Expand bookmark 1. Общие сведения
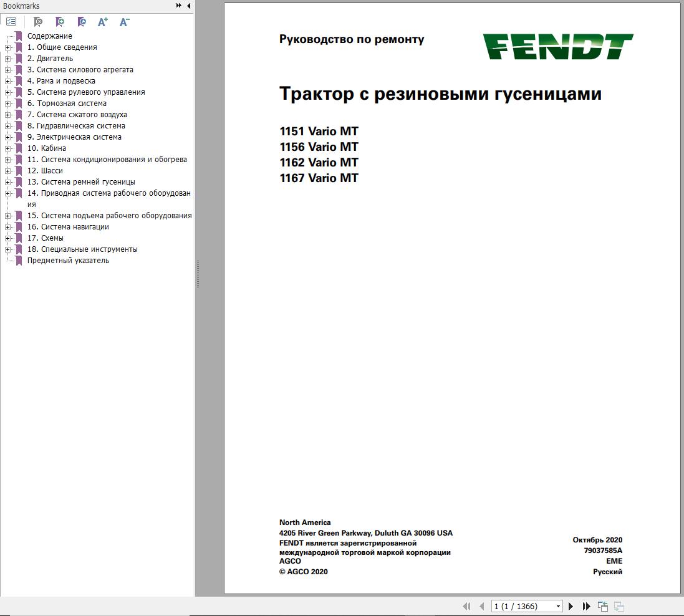Image resolution: width=684 pixels, height=616 pixels. 7,47
